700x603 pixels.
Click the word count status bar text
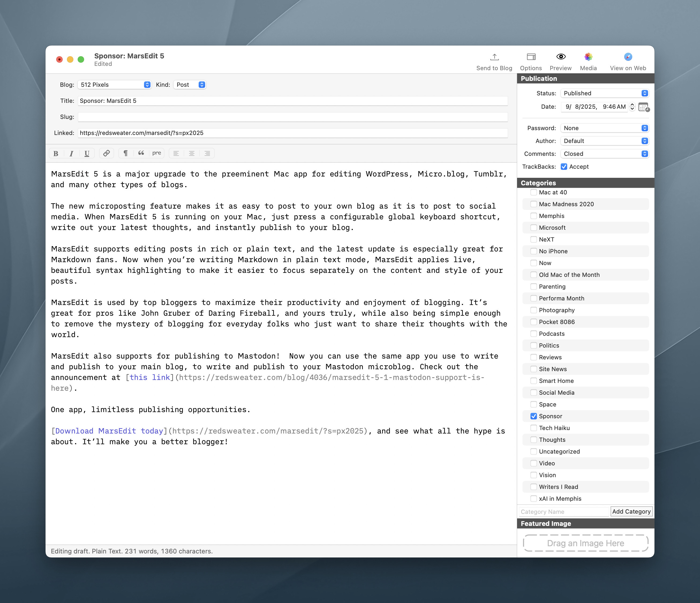(x=132, y=551)
